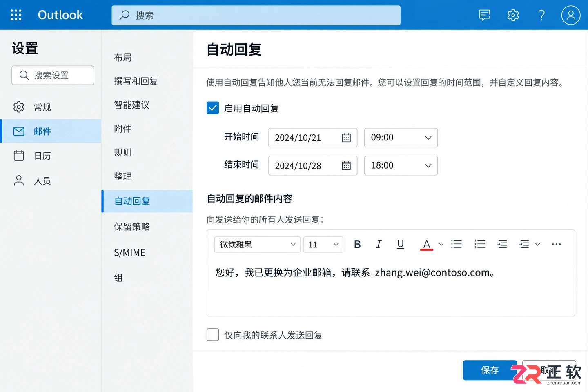This screenshot has height=392, width=588.
Task: Click the start date calendar icon
Action: click(346, 138)
